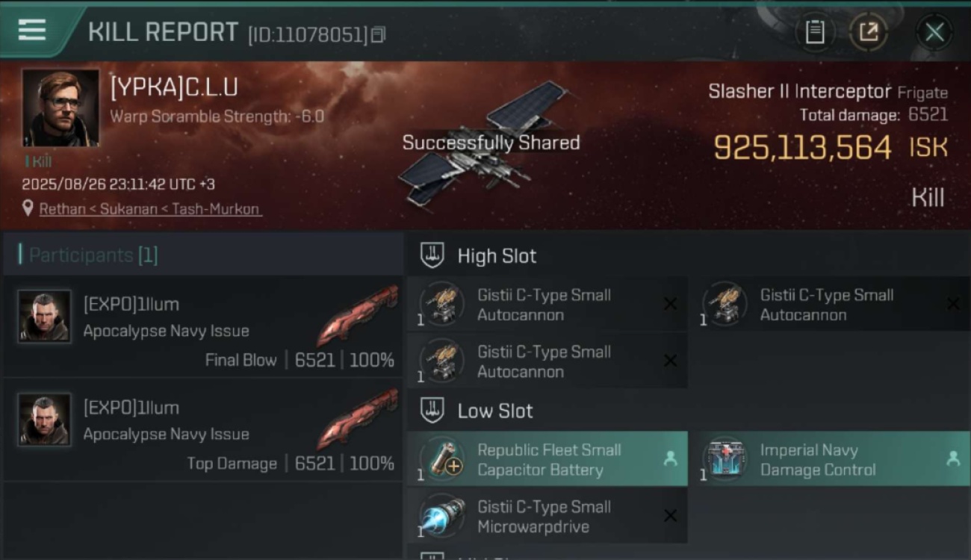
Task: View the C.L.U pilot portrait
Action: point(61,108)
